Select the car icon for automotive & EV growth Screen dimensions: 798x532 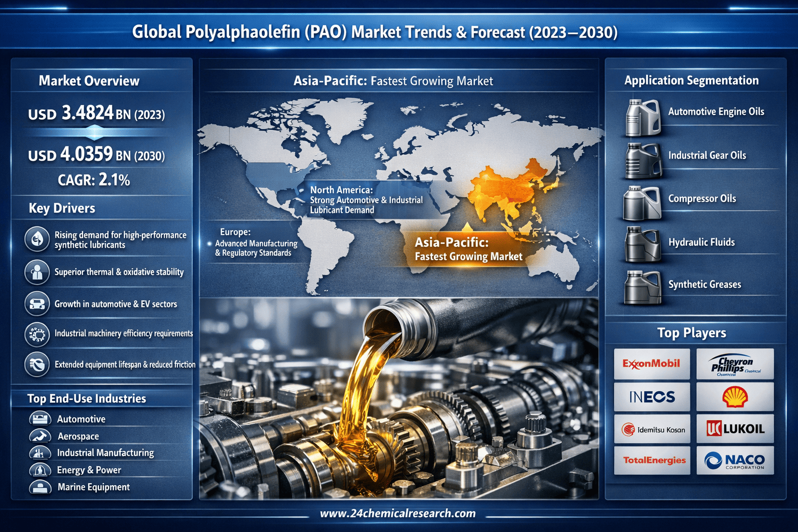pos(37,304)
